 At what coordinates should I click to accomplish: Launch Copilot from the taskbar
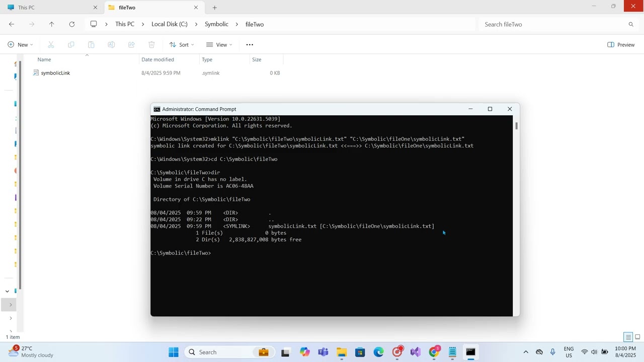[x=304, y=352]
